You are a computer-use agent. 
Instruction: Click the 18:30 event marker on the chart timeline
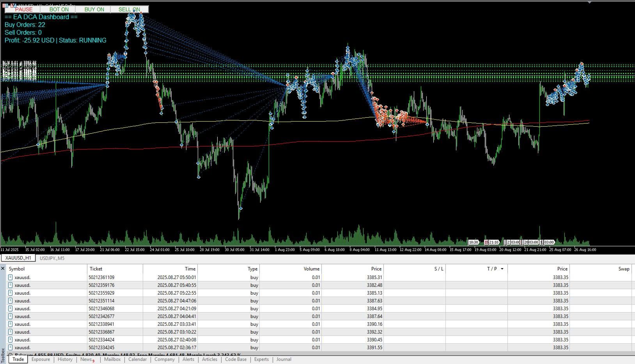pyautogui.click(x=473, y=242)
